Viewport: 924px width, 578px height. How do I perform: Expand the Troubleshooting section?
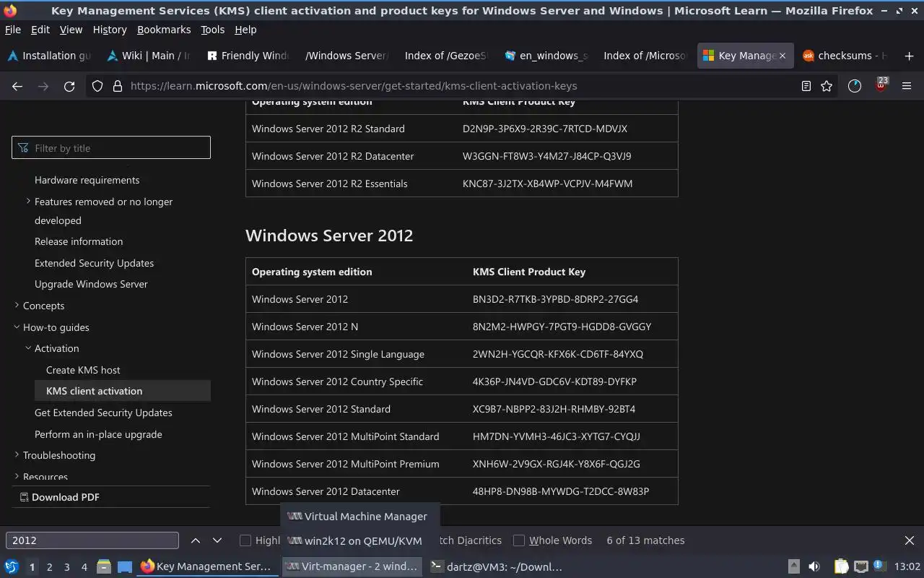pyautogui.click(x=17, y=455)
